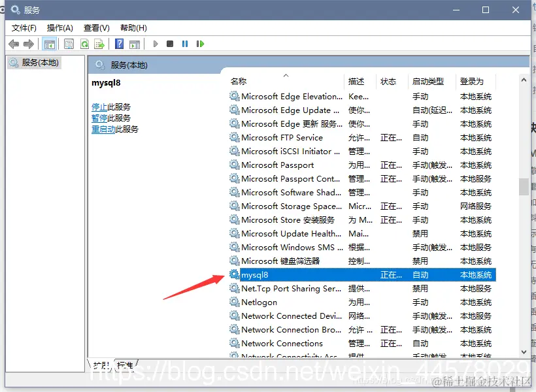Click the 停止 link to stop mysql8
Image resolution: width=536 pixels, height=392 pixels.
click(x=99, y=107)
